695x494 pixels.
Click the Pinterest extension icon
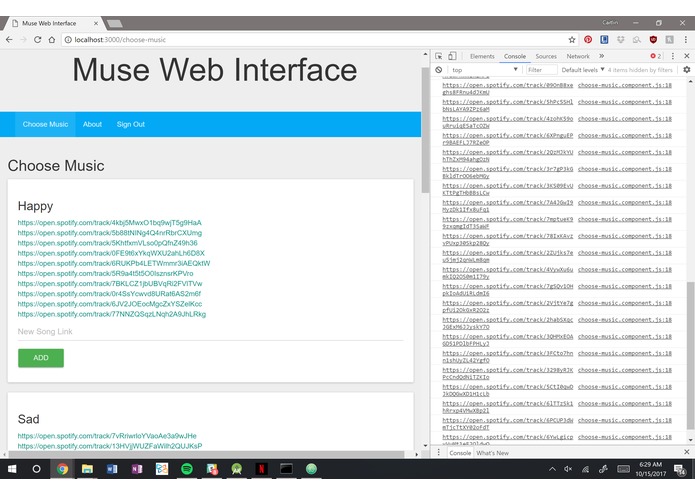coord(588,39)
